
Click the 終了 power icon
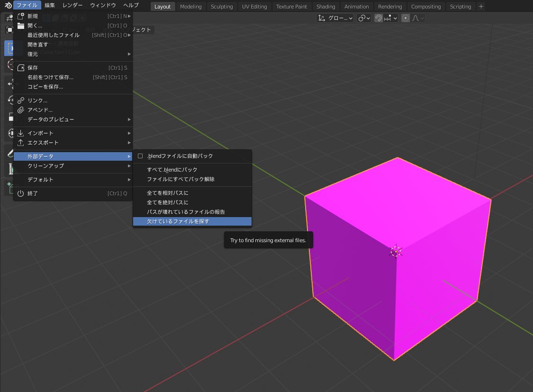pyautogui.click(x=21, y=193)
